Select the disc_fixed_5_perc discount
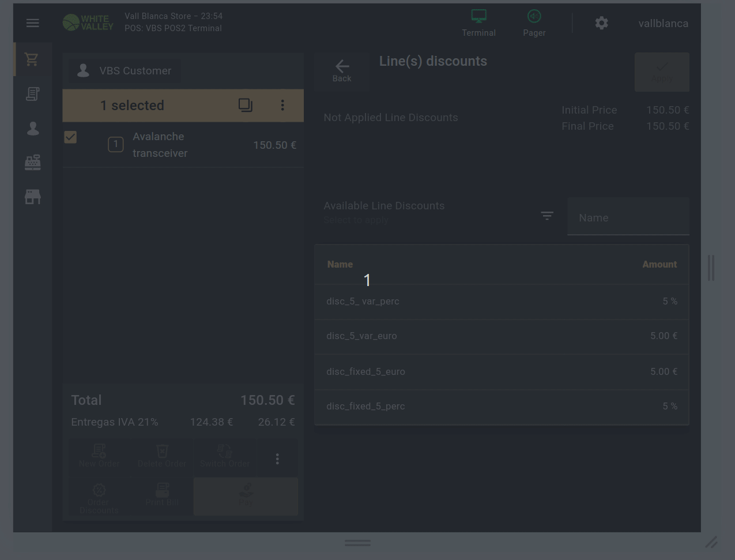 (502, 407)
